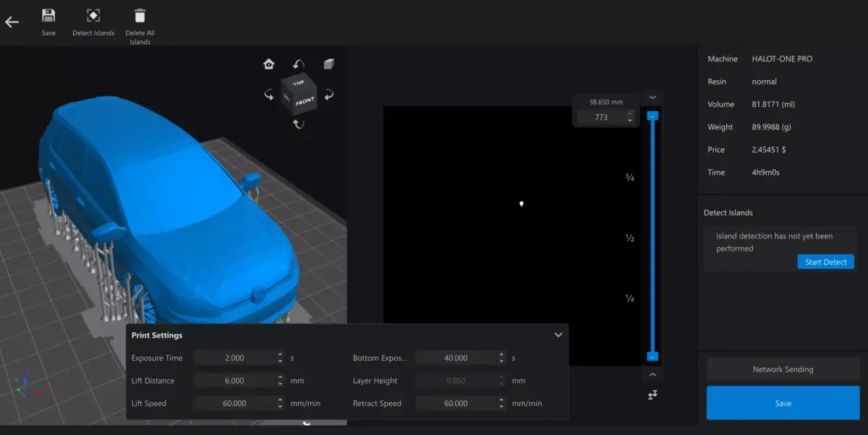This screenshot has height=435, width=868.
Task: Go back using the left arrow
Action: pos(12,22)
